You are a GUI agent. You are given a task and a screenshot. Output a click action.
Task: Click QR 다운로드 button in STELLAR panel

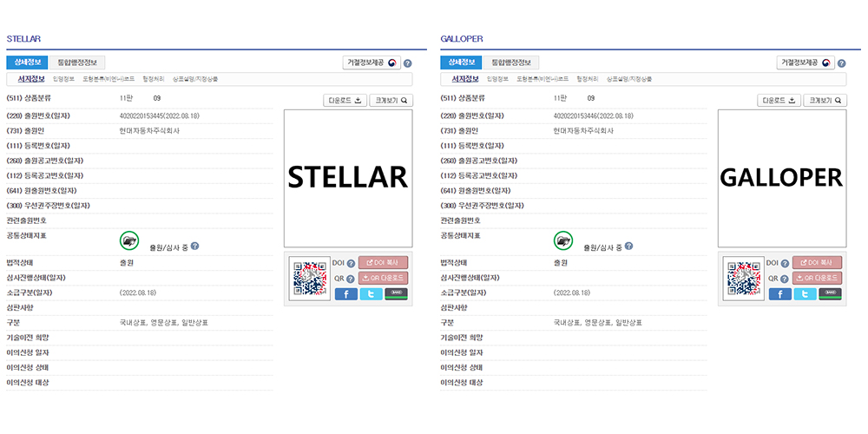(x=383, y=278)
